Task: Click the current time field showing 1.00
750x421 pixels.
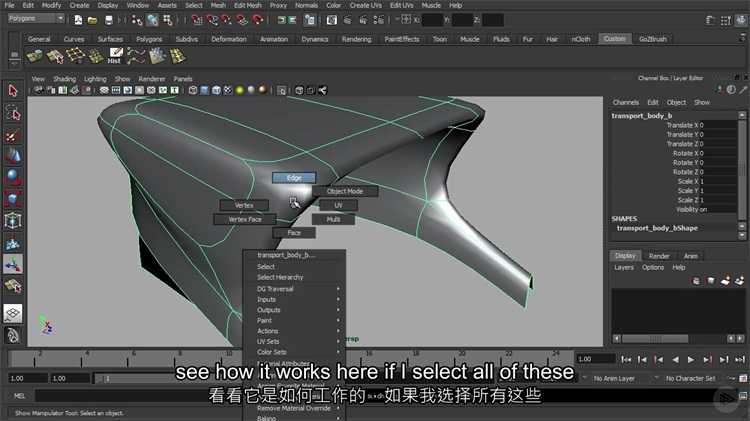Action: (596, 359)
